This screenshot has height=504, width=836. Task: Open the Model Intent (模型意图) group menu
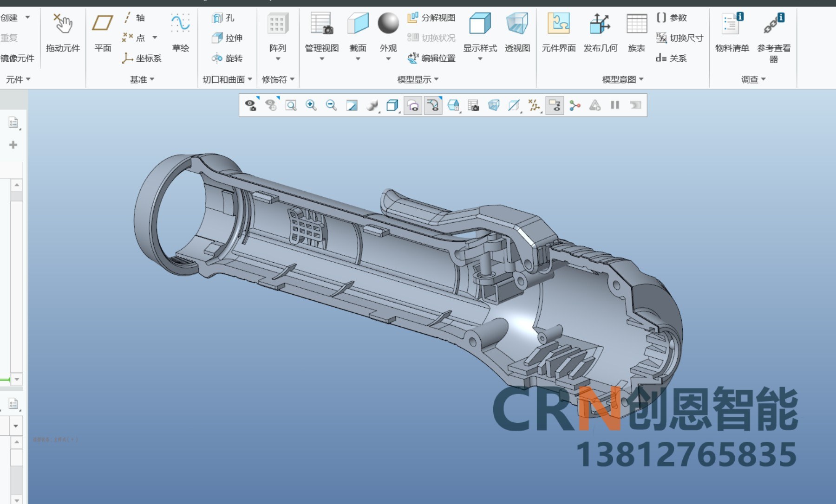click(x=623, y=79)
